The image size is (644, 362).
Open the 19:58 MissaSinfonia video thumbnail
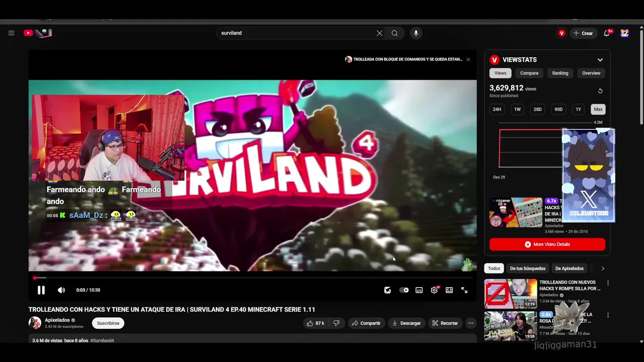pos(511,326)
